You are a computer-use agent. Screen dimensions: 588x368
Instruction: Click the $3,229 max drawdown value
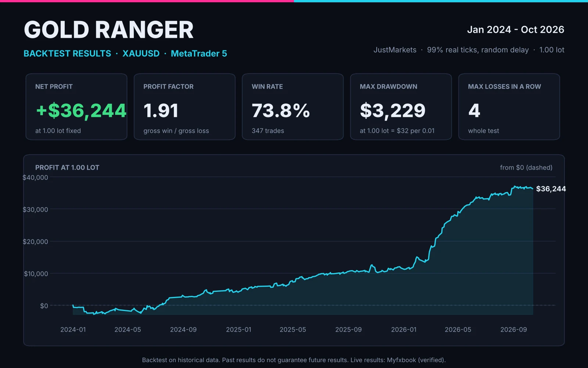pos(392,111)
